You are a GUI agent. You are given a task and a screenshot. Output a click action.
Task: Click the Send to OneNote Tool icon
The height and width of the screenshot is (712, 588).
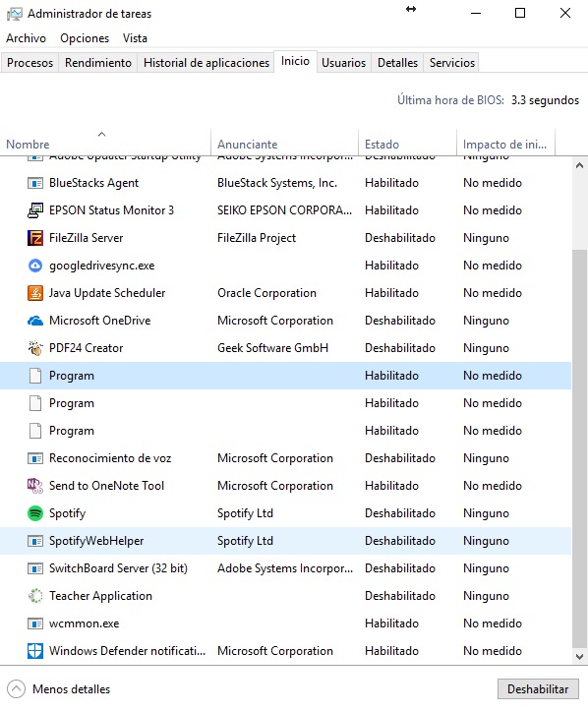(x=35, y=486)
